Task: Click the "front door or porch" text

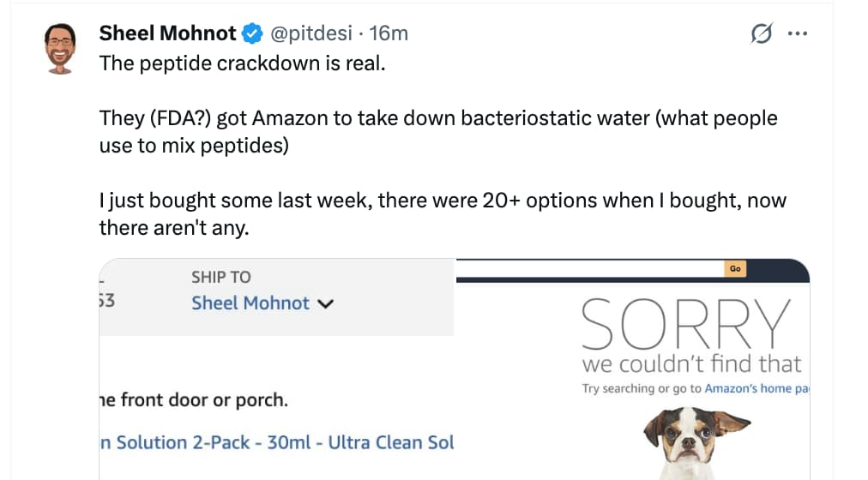Action: [x=194, y=400]
